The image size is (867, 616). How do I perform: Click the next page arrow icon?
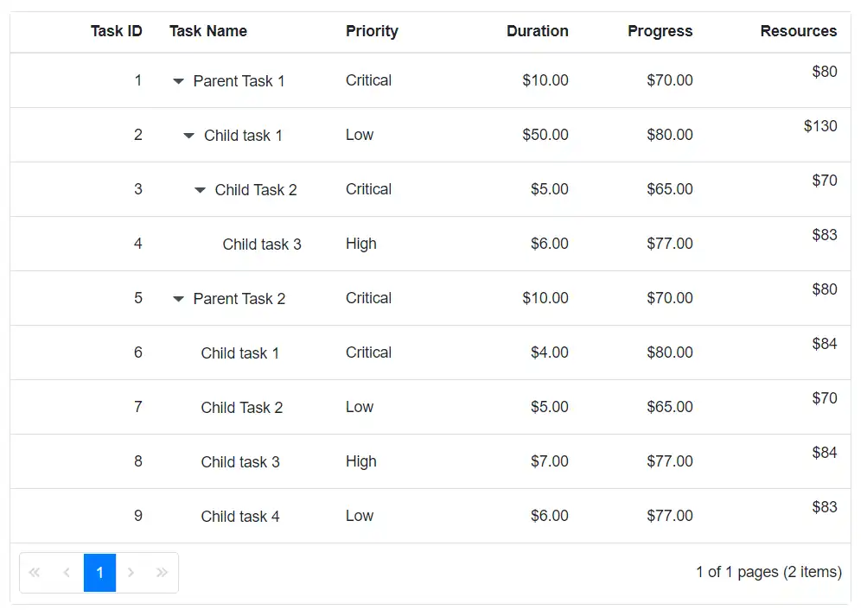tap(131, 572)
